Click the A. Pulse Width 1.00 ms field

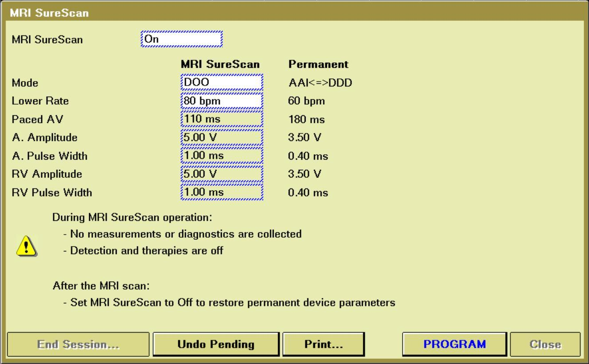[222, 156]
